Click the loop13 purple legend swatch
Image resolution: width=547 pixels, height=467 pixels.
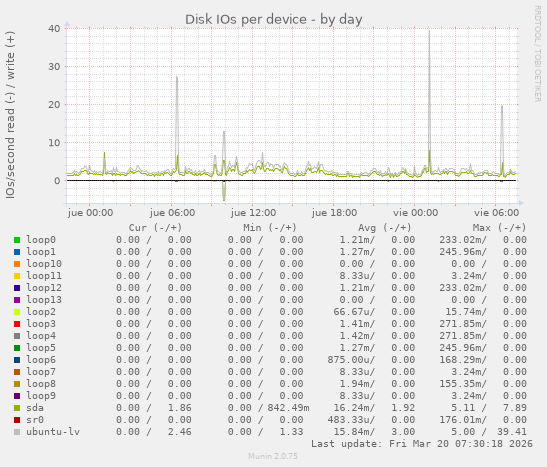17,300
